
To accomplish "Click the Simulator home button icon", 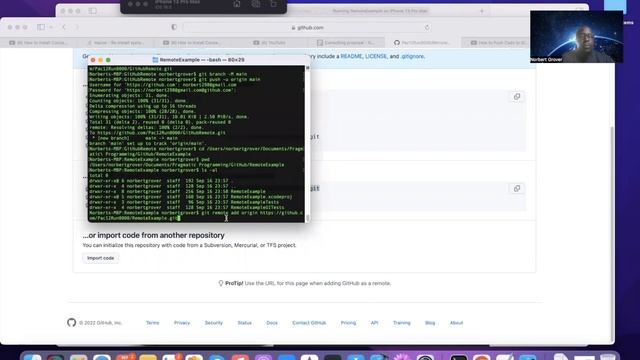I will tap(237, 4).
